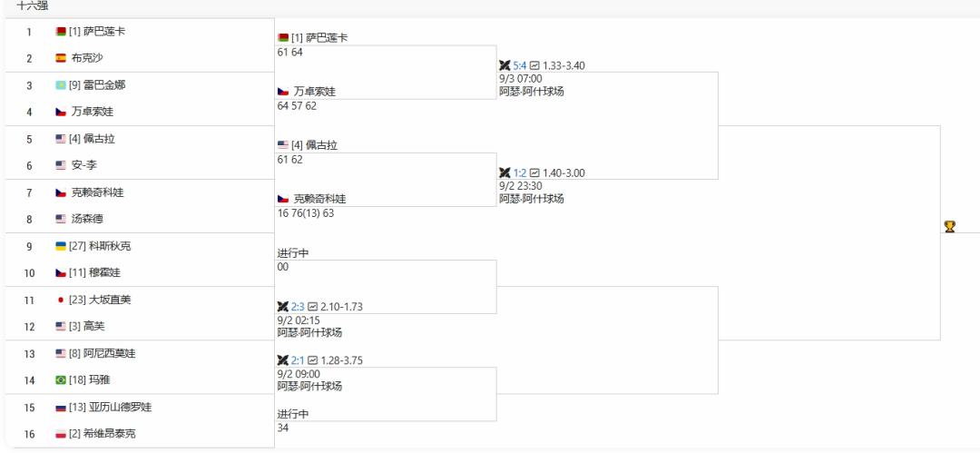Click the crossed-rackets icon beside 5:4
This screenshot has width=980, height=453.
tap(505, 65)
